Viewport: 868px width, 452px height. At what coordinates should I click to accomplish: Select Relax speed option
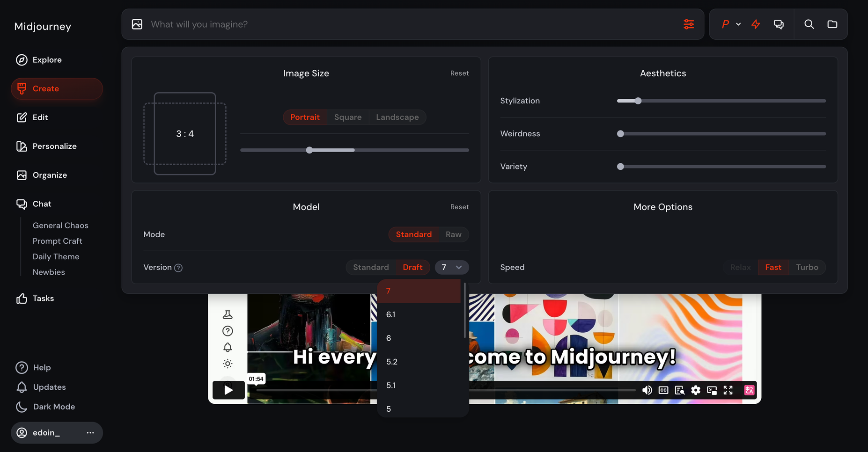pyautogui.click(x=740, y=267)
